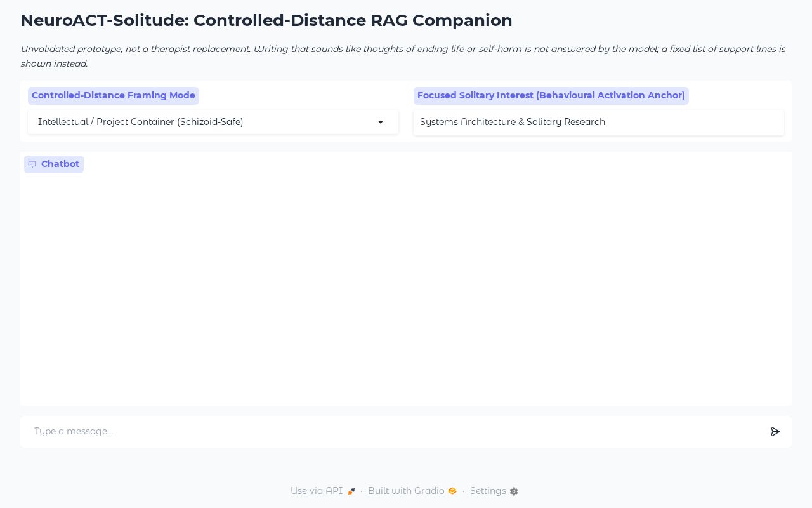Click the Controlled-Distance Framing Mode label

[x=114, y=95]
